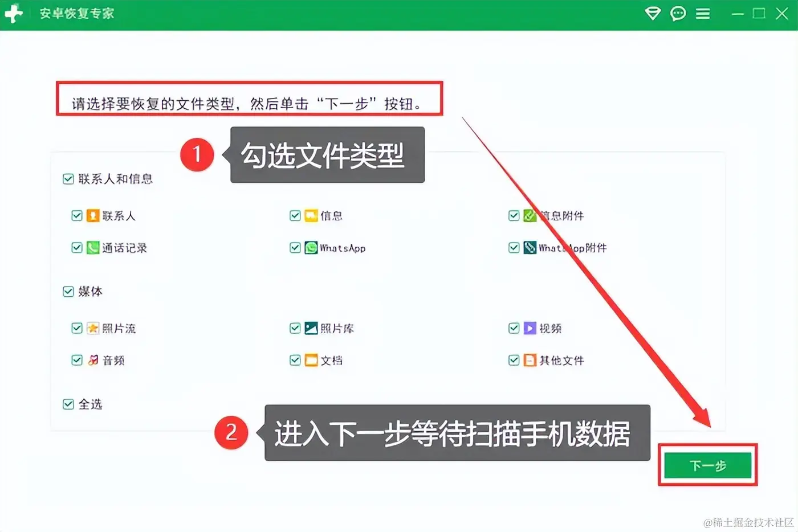Click the app logo plus icon
798x532 pixels.
coord(14,14)
